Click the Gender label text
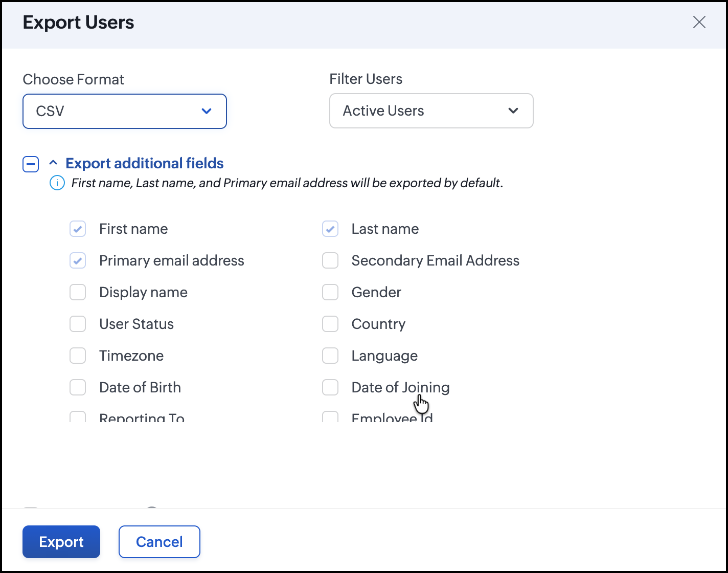 click(376, 292)
